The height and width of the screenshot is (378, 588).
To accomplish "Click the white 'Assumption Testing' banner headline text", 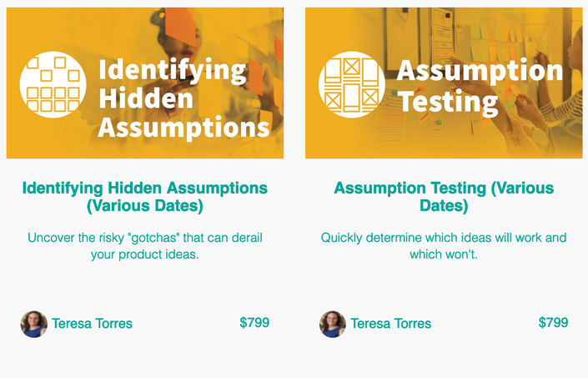I will (480, 87).
